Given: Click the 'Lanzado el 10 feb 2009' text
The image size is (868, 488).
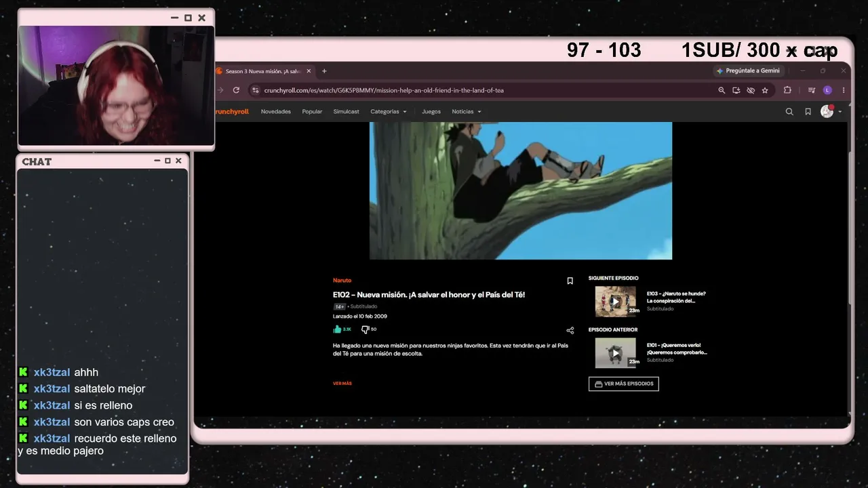Looking at the screenshot, I should pos(360,317).
